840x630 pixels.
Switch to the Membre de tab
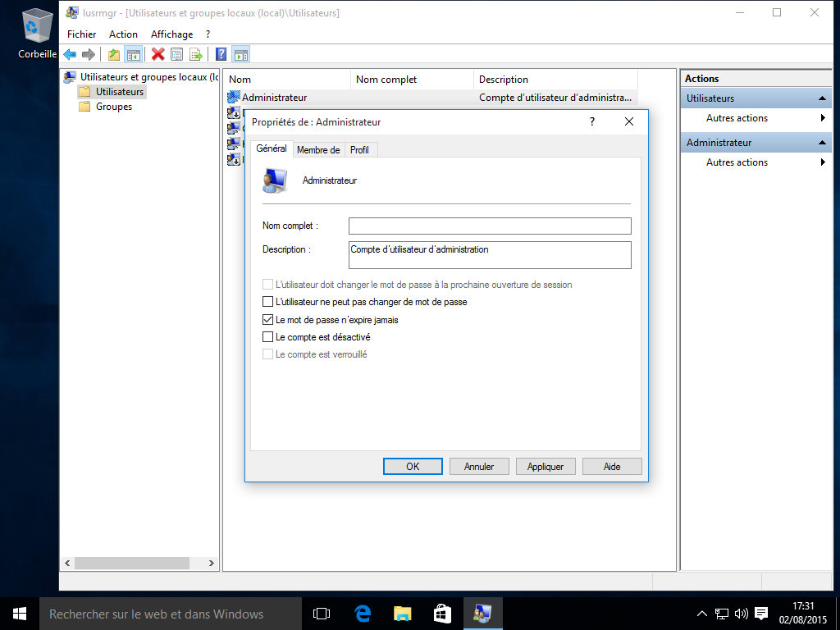(318, 150)
